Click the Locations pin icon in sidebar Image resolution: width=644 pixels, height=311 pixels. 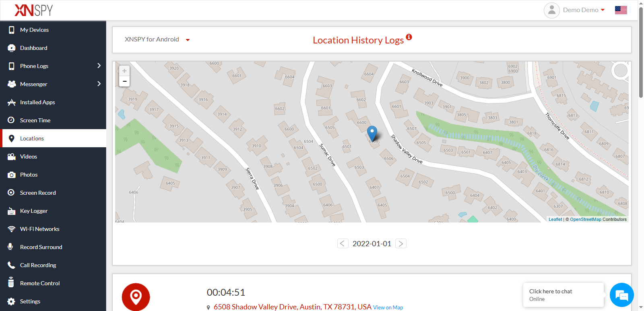point(12,138)
